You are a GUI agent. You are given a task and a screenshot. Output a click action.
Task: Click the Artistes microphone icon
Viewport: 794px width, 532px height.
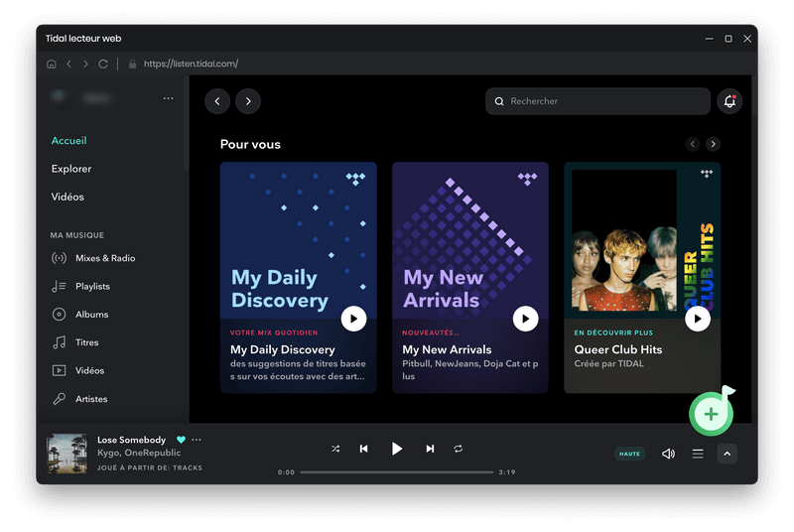pyautogui.click(x=59, y=399)
